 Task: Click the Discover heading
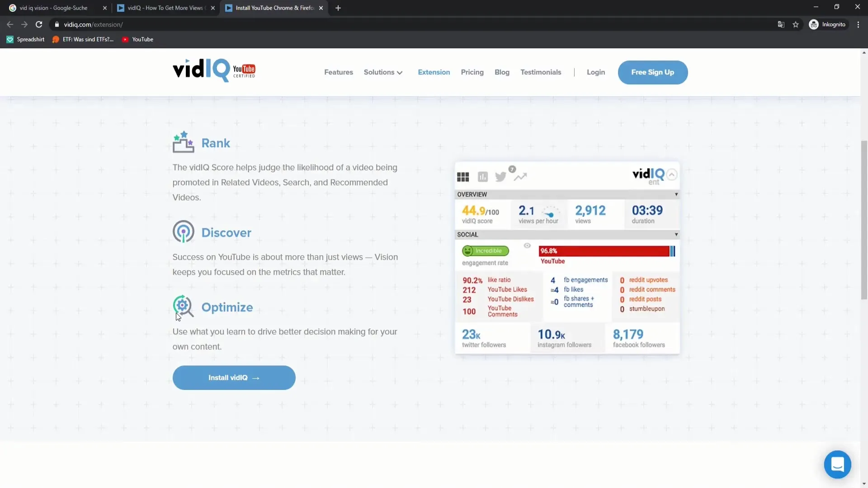click(226, 232)
